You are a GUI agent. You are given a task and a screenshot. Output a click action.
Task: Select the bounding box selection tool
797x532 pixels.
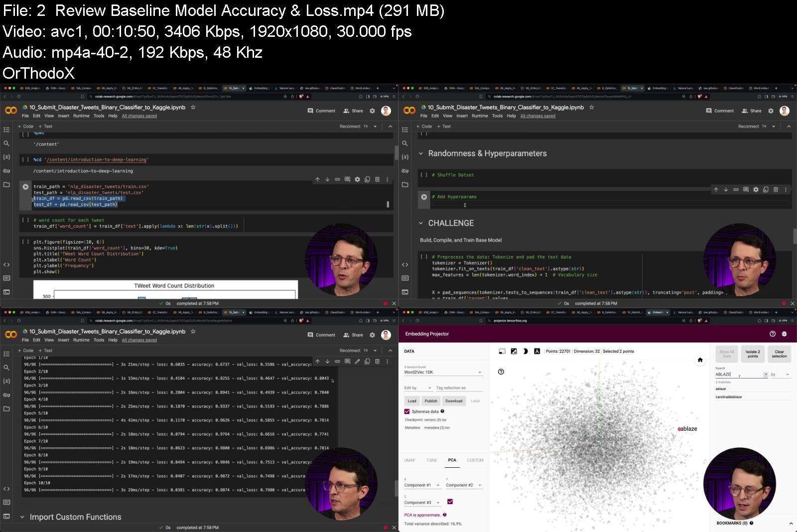tap(502, 351)
